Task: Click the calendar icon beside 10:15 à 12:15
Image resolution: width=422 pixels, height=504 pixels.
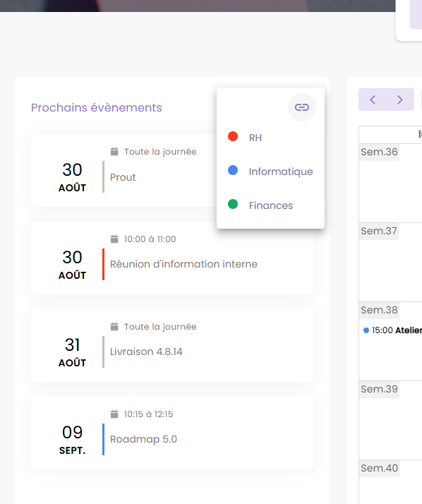Action: (x=114, y=414)
